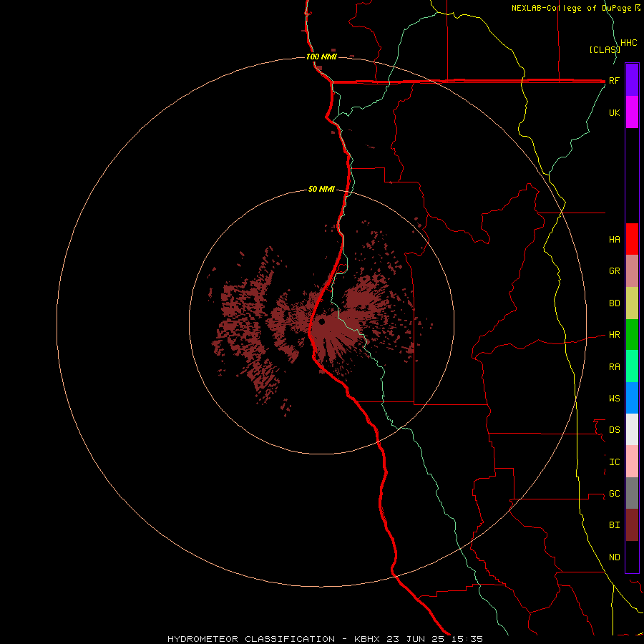
Task: Click the RF purple legend swatch
Action: click(632, 80)
